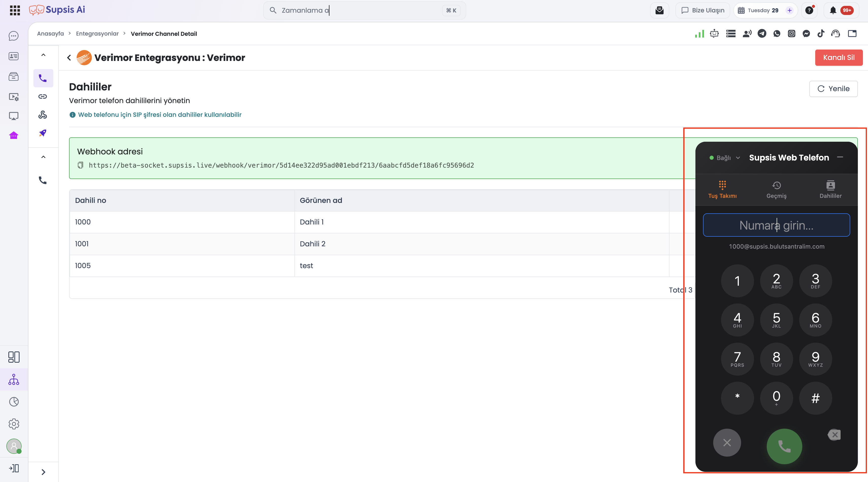Open the contacts card icon in sidebar

13,56
